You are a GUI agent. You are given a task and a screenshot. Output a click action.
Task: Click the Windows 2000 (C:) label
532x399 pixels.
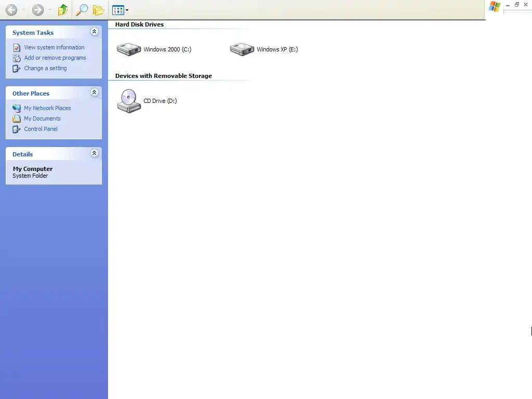pos(167,49)
